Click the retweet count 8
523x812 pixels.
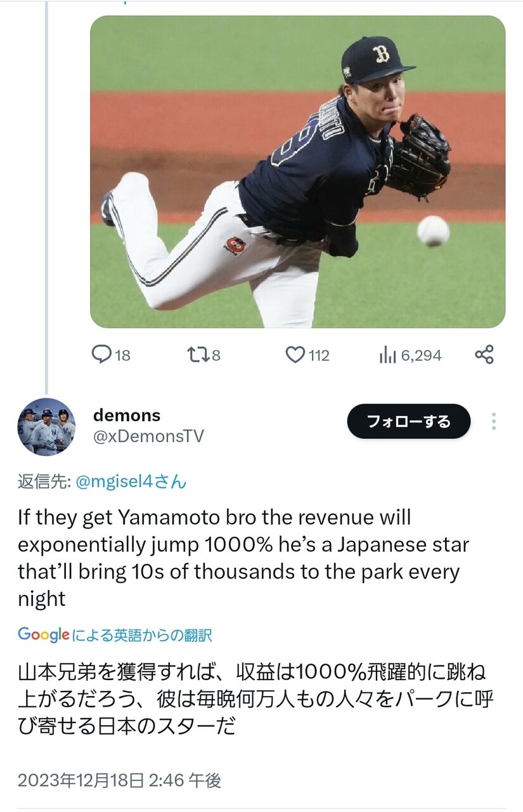click(x=216, y=355)
